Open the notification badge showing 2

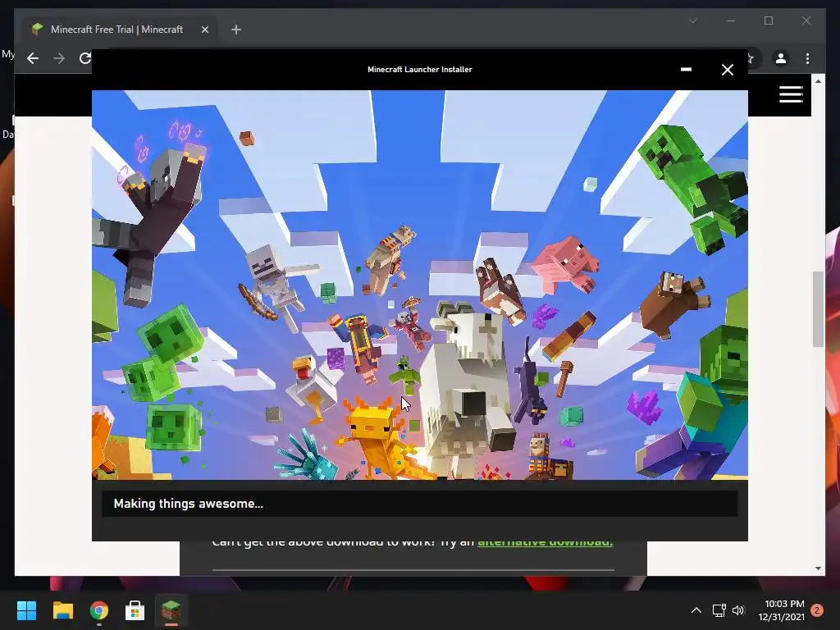point(817,610)
